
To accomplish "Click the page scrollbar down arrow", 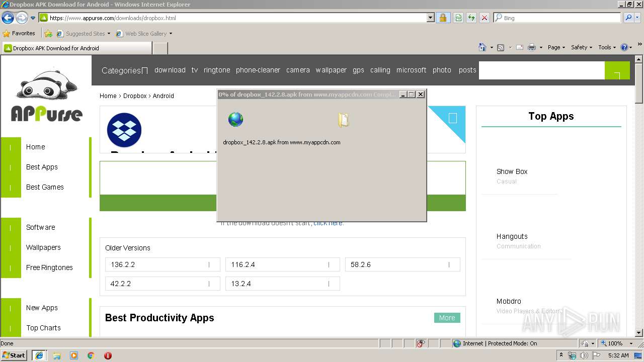I will [639, 333].
